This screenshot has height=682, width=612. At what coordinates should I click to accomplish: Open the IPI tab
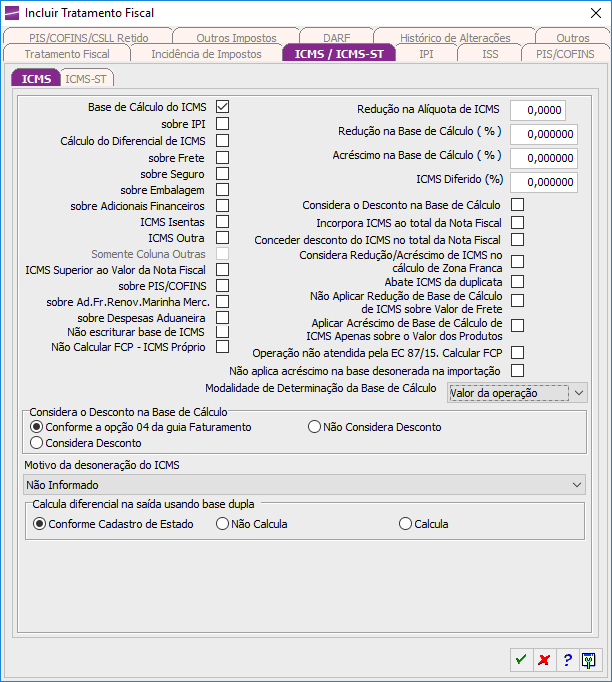pos(426,54)
